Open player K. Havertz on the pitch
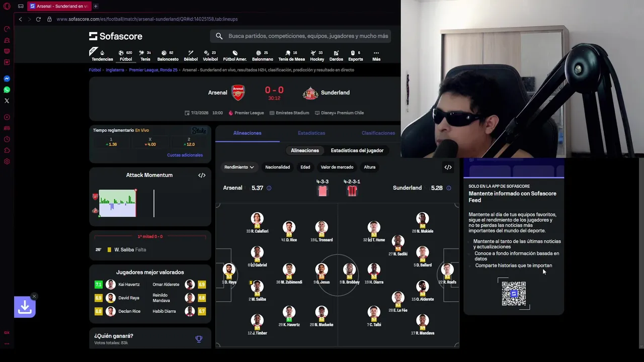 click(x=289, y=315)
